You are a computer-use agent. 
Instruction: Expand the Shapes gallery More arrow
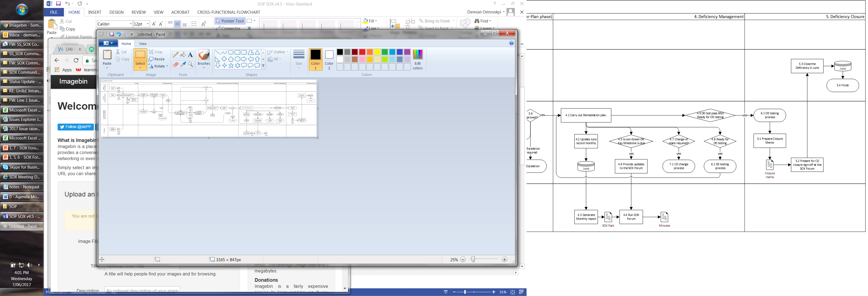click(x=263, y=66)
